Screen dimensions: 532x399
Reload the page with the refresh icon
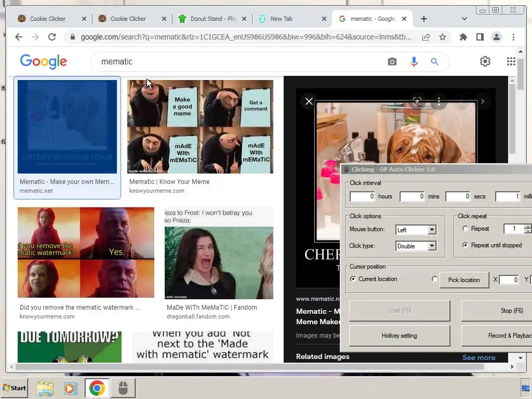[x=52, y=37]
